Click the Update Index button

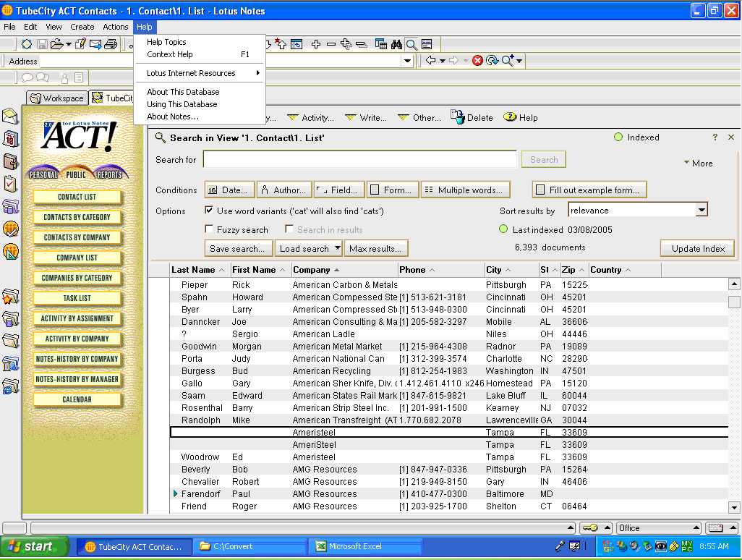pyautogui.click(x=697, y=248)
